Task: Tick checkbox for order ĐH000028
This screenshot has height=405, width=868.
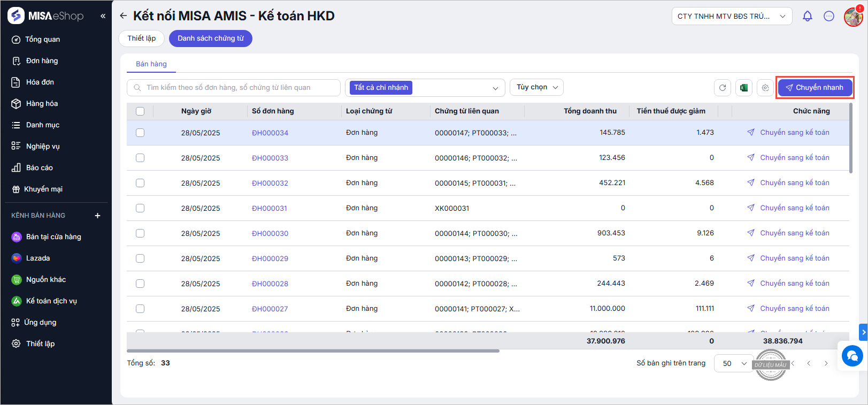Action: tap(140, 284)
